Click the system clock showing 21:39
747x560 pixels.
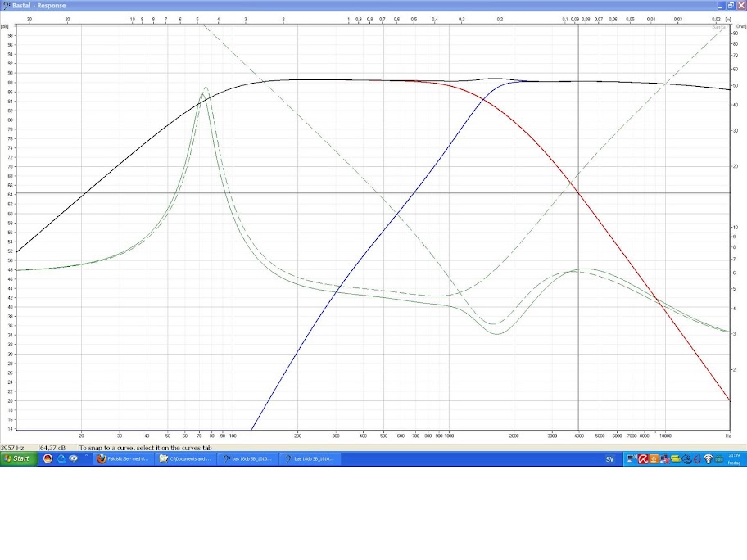point(734,455)
